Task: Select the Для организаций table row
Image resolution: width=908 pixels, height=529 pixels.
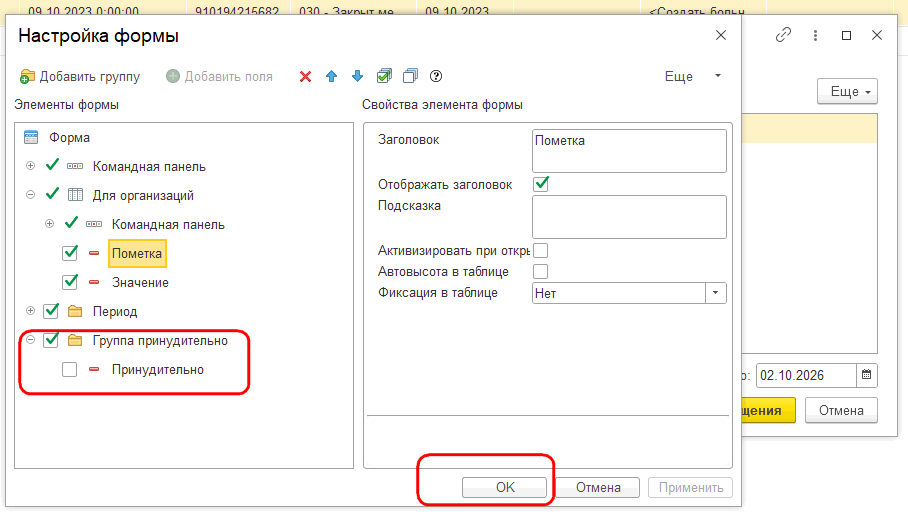Action: [x=143, y=195]
